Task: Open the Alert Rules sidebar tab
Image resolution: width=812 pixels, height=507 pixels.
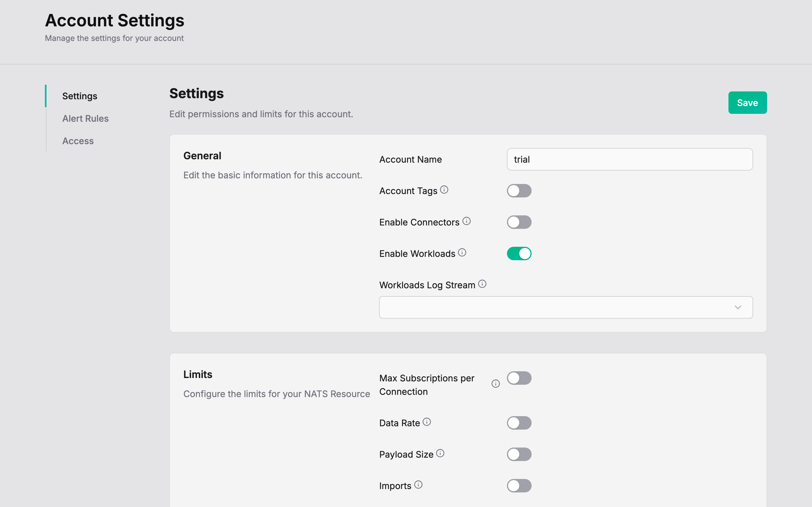Action: (86, 118)
